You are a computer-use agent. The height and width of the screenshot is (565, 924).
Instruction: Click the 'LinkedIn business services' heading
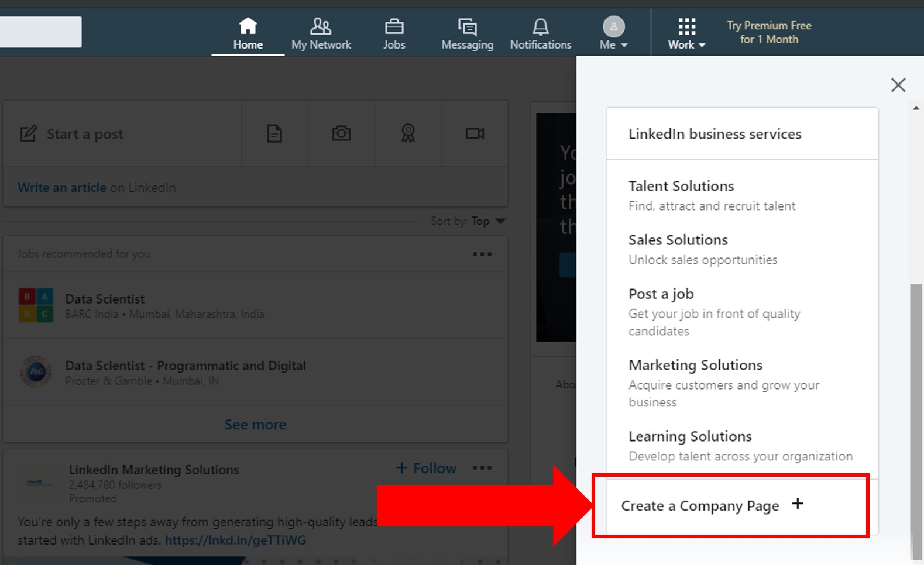pyautogui.click(x=715, y=134)
